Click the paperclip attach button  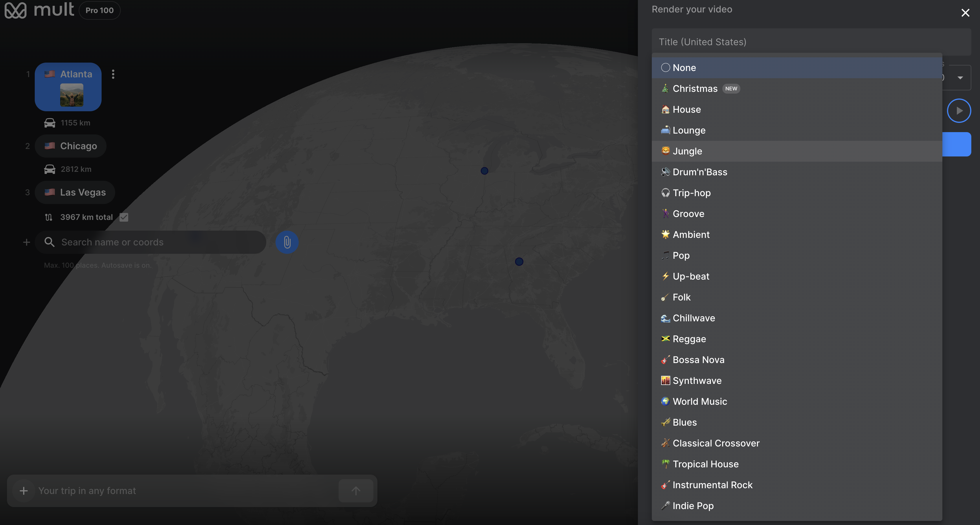(x=287, y=242)
